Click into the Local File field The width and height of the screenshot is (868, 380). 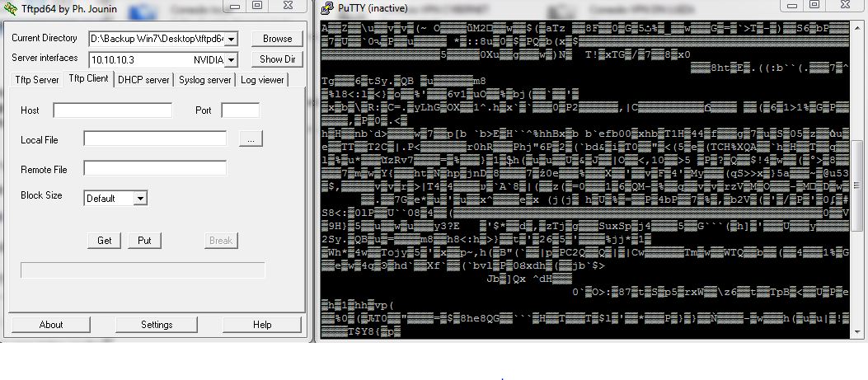[x=155, y=138]
